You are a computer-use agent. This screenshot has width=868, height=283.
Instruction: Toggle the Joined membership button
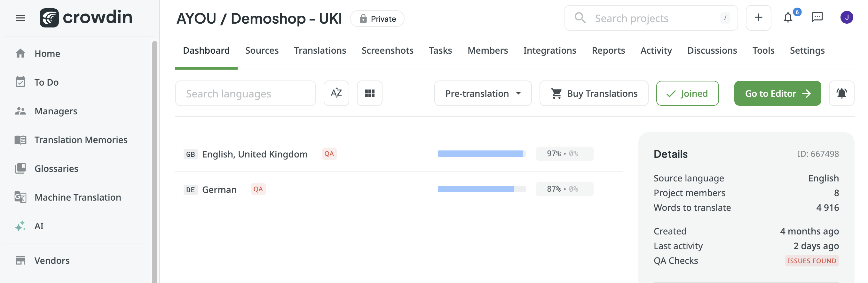pyautogui.click(x=687, y=93)
